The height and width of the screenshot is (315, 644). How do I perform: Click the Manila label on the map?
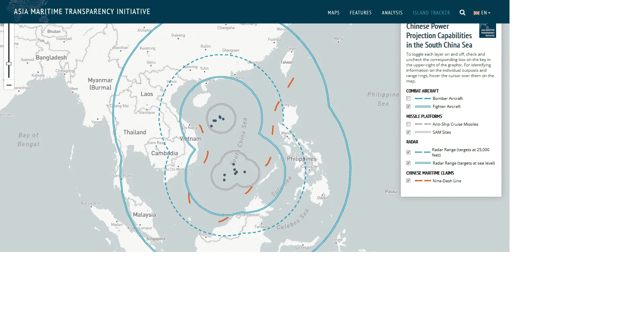pyautogui.click(x=287, y=133)
